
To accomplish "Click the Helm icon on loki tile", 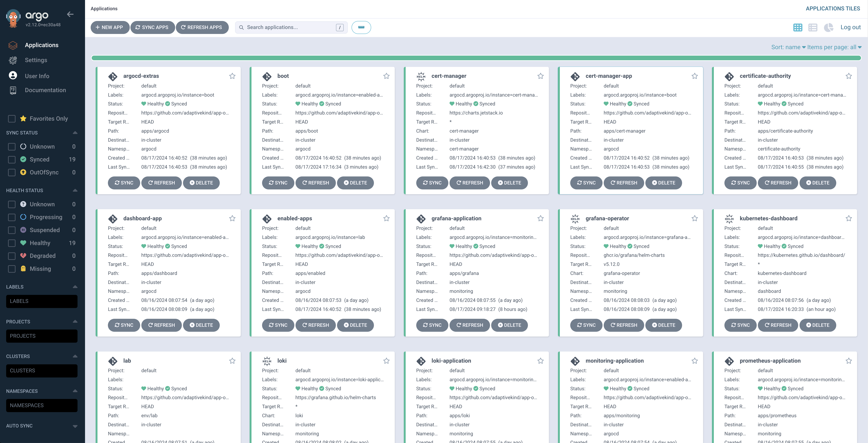I will click(267, 361).
